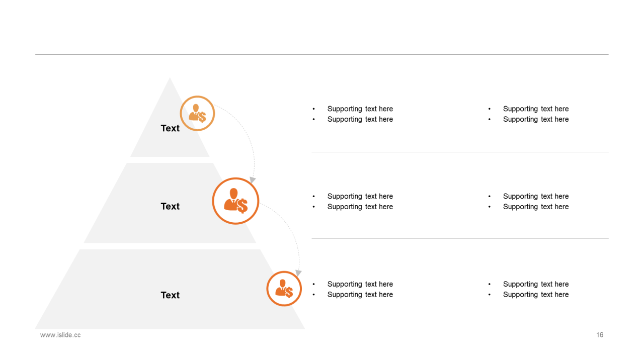Click bottom row right supporting text block
644x362 pixels.
(x=535, y=289)
